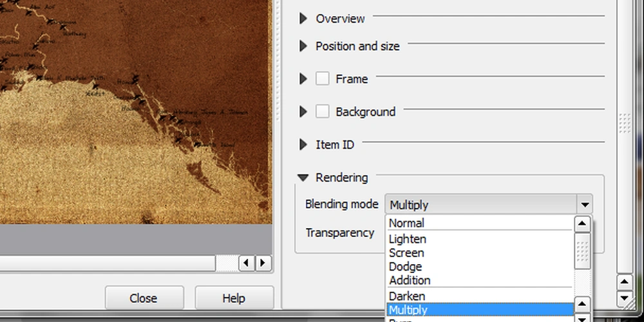Choose Normal blending mode
Image resolution: width=644 pixels, height=322 pixels.
pyautogui.click(x=480, y=223)
